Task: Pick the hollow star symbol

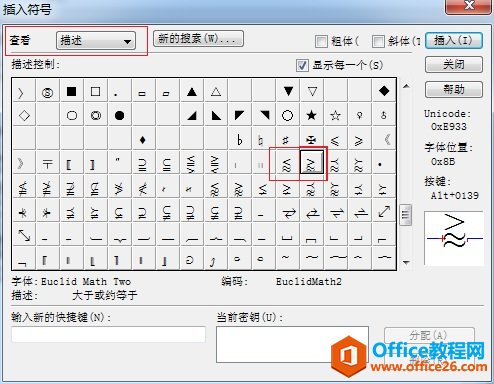Action: [335, 115]
